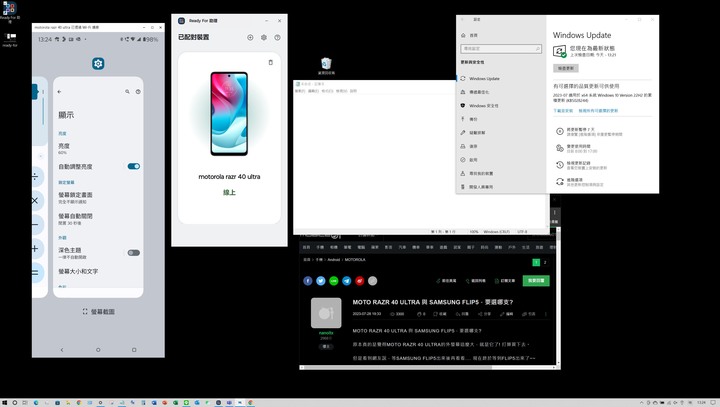The width and height of the screenshot is (720, 407).
Task: Open the notification center icon in taskbar
Action: click(x=713, y=402)
